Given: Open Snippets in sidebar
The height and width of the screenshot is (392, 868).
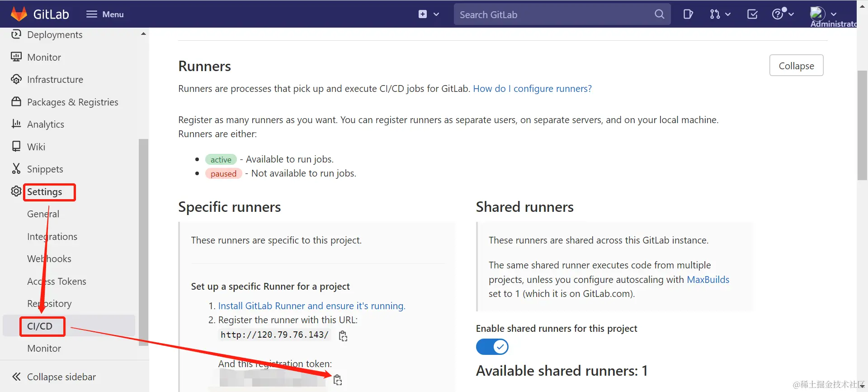Looking at the screenshot, I should pos(45,169).
